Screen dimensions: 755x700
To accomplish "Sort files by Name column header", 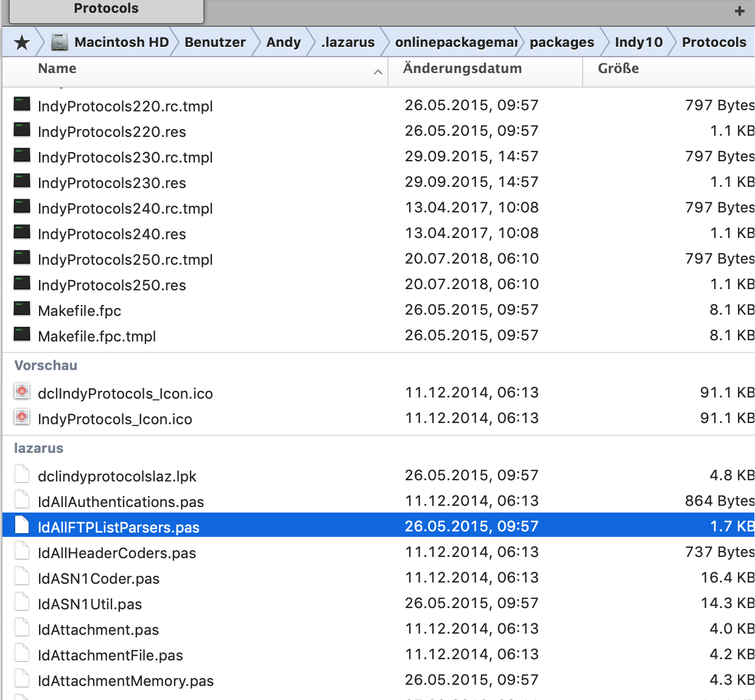I will (57, 69).
